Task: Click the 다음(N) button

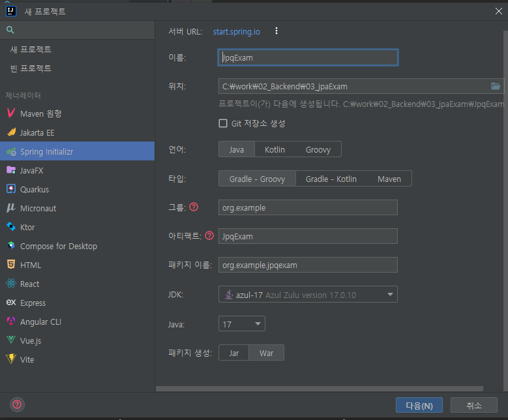Action: coord(419,405)
